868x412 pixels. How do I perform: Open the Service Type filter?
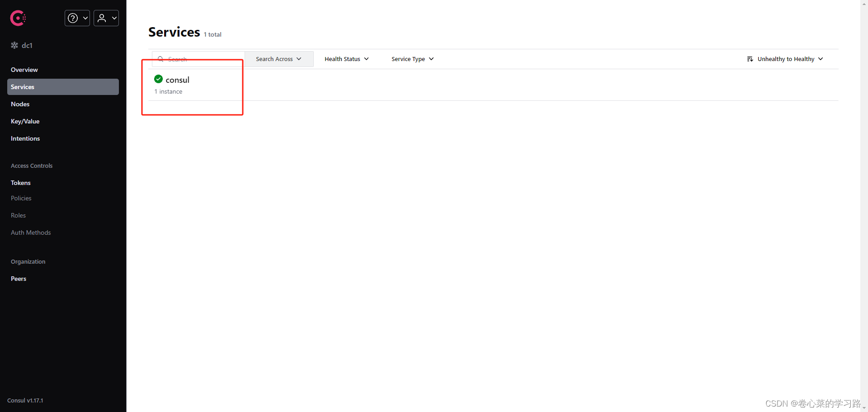pyautogui.click(x=412, y=59)
